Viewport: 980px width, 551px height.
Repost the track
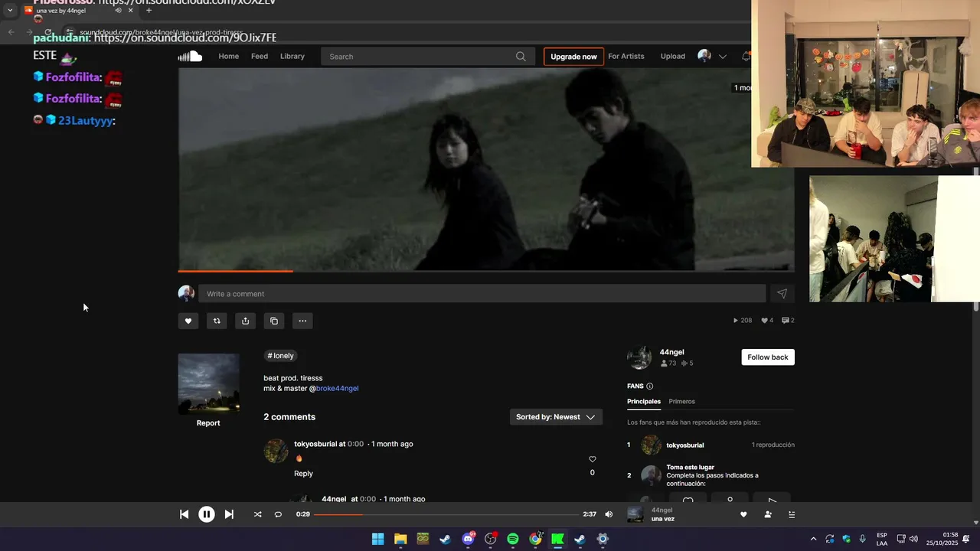[x=217, y=321]
